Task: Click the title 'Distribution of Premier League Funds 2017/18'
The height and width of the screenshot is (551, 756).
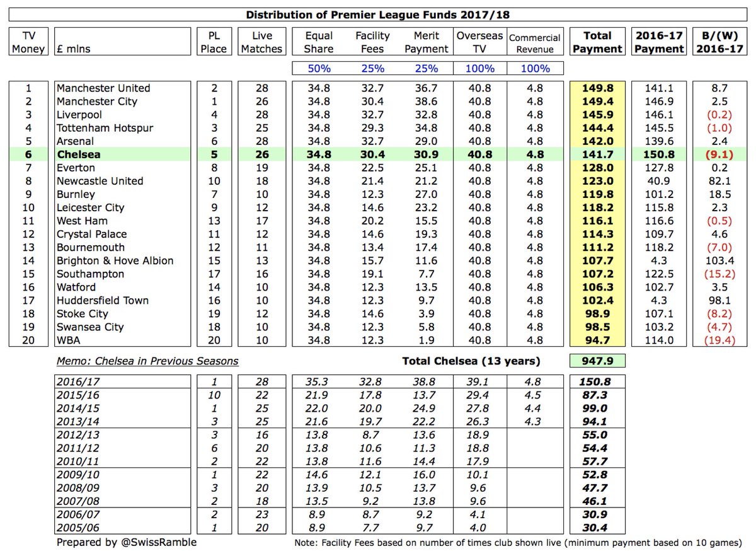Action: point(378,14)
